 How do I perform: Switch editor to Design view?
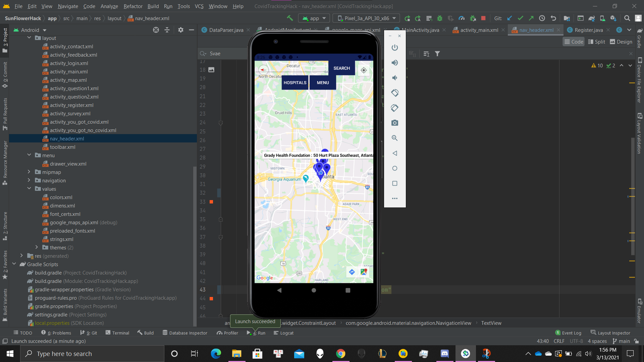tap(621, 42)
